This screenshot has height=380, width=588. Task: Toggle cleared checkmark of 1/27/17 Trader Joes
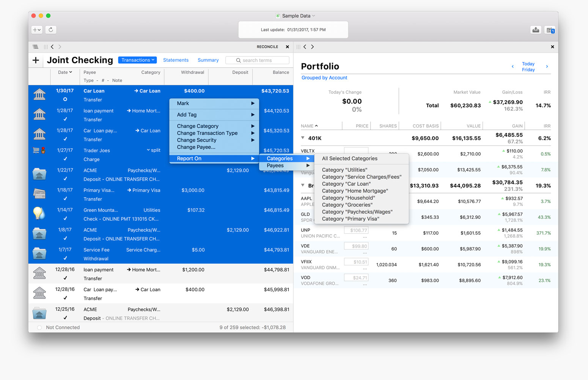click(65, 159)
